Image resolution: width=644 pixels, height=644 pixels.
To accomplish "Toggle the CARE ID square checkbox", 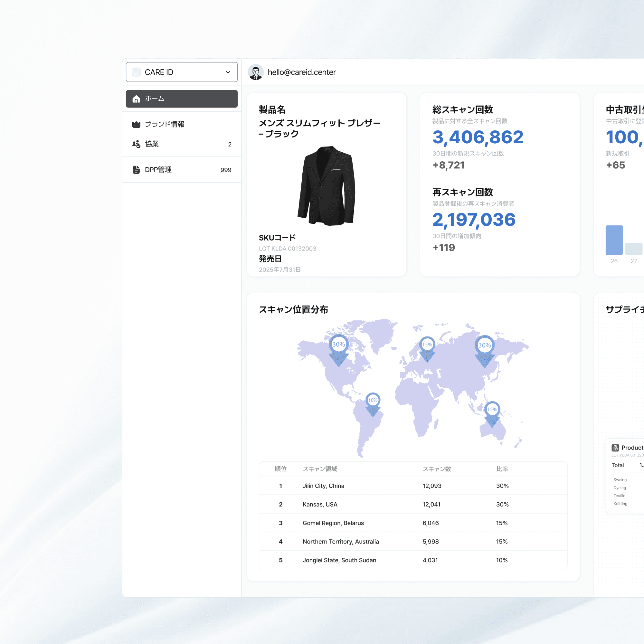I will pos(136,72).
